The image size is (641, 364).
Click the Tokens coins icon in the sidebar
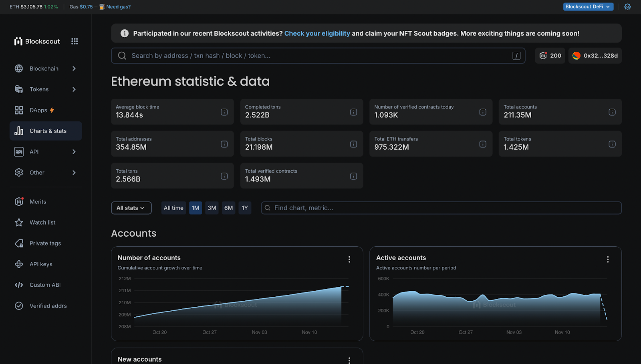click(19, 89)
